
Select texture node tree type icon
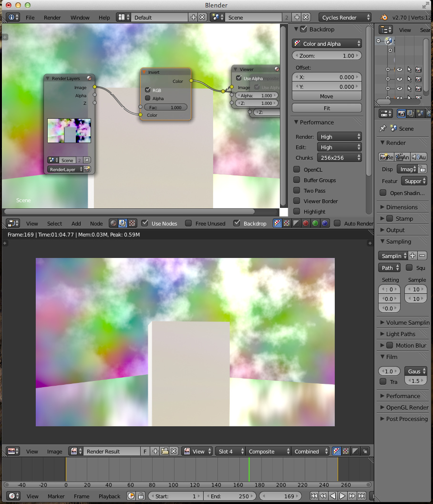coord(132,223)
